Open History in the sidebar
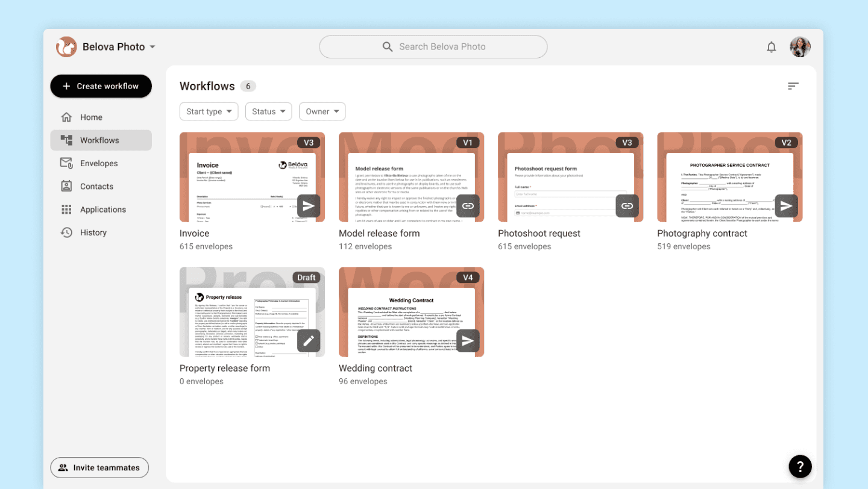 coord(101,232)
